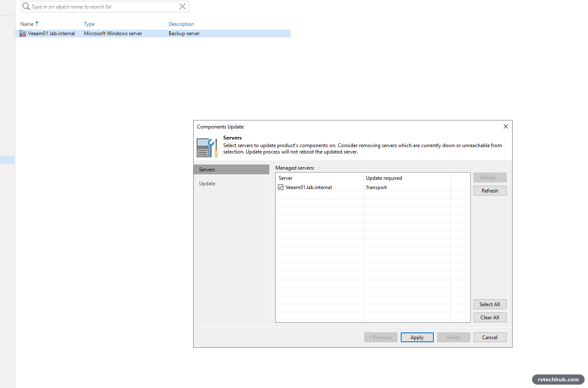Click the disabled Finish button
This screenshot has width=588, height=388.
(x=453, y=338)
